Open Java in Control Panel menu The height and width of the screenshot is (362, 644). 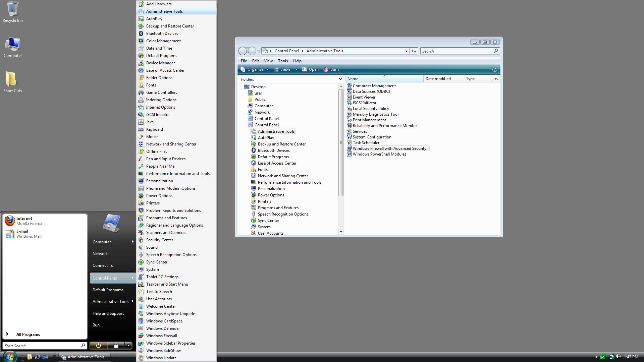tap(176, 122)
